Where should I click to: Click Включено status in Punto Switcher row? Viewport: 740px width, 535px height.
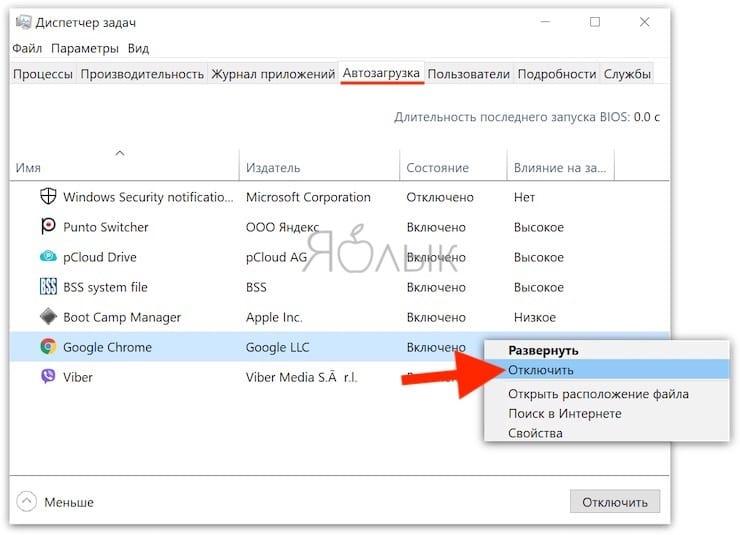pos(436,227)
